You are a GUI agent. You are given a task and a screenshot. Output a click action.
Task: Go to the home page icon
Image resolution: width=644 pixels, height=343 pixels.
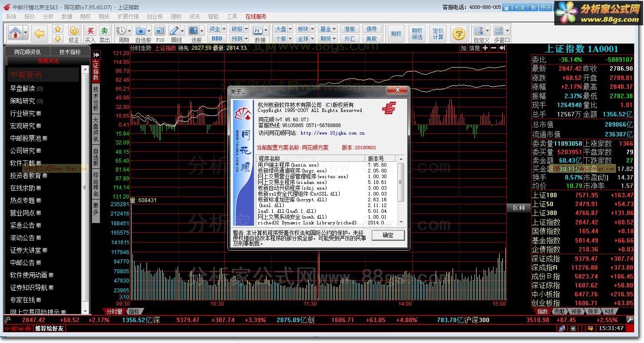pos(15,33)
